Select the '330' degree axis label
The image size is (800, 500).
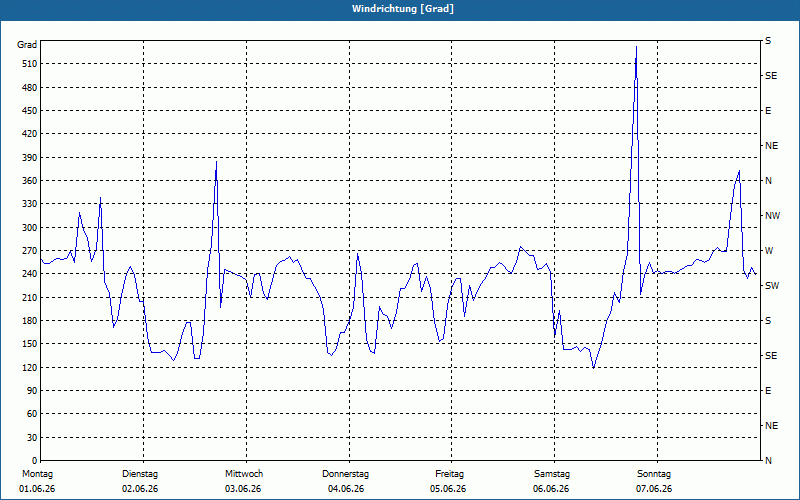29,204
